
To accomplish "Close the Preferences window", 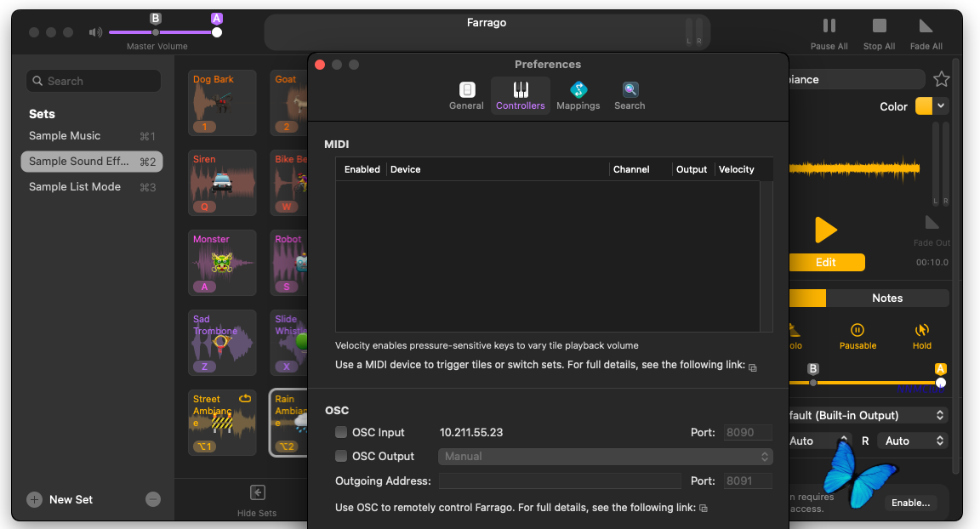I will [320, 65].
